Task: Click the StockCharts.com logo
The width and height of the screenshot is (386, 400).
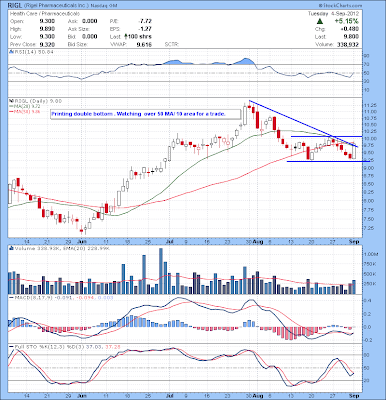Action: pyautogui.click(x=340, y=6)
